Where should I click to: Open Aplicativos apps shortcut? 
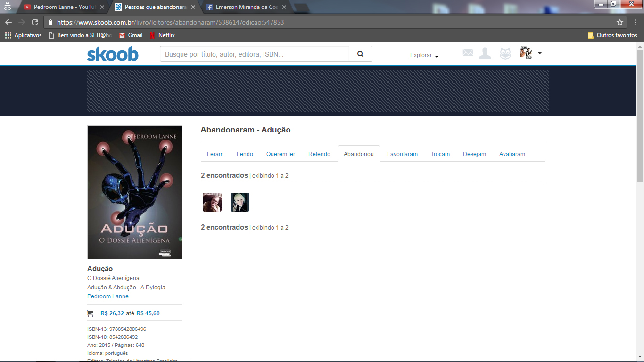pyautogui.click(x=23, y=35)
